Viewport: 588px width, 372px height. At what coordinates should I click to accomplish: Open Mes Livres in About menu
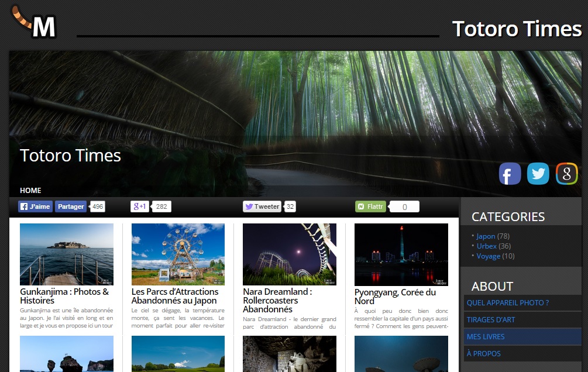(485, 337)
